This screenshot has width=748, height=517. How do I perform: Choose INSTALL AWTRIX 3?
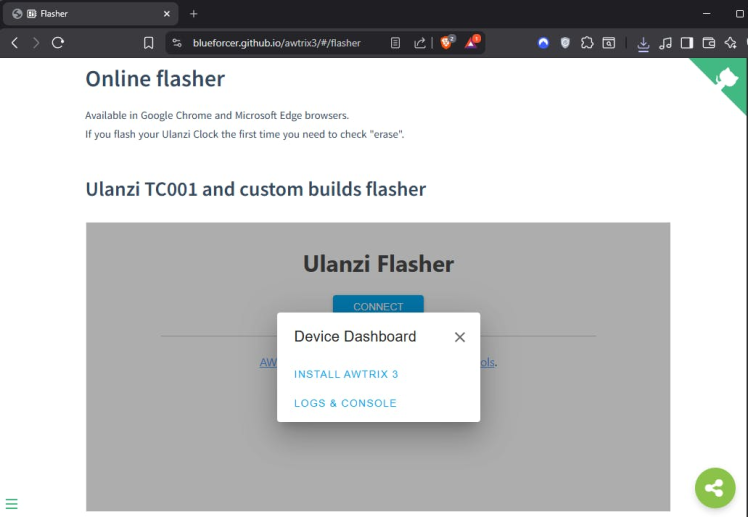coord(346,374)
